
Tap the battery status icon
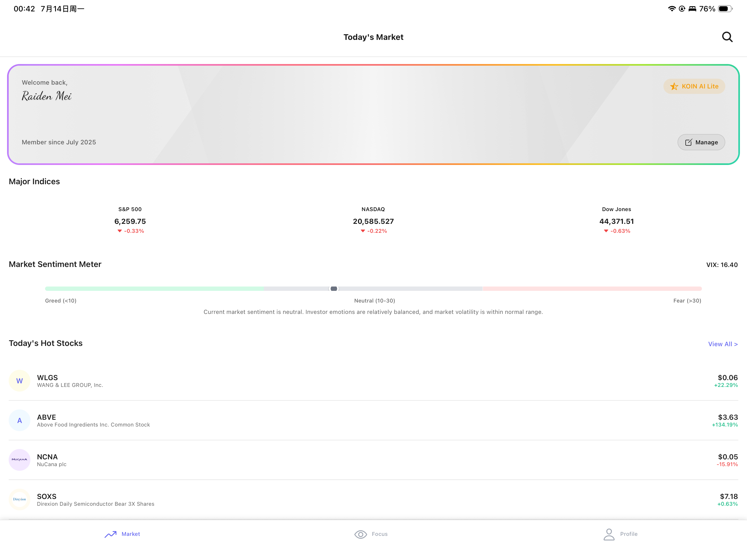[x=725, y=9]
